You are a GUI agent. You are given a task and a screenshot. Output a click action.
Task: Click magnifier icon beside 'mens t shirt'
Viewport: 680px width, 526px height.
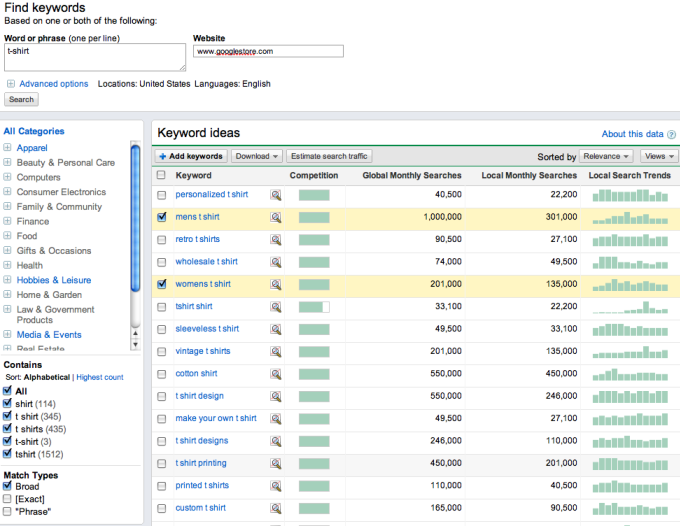tap(276, 217)
